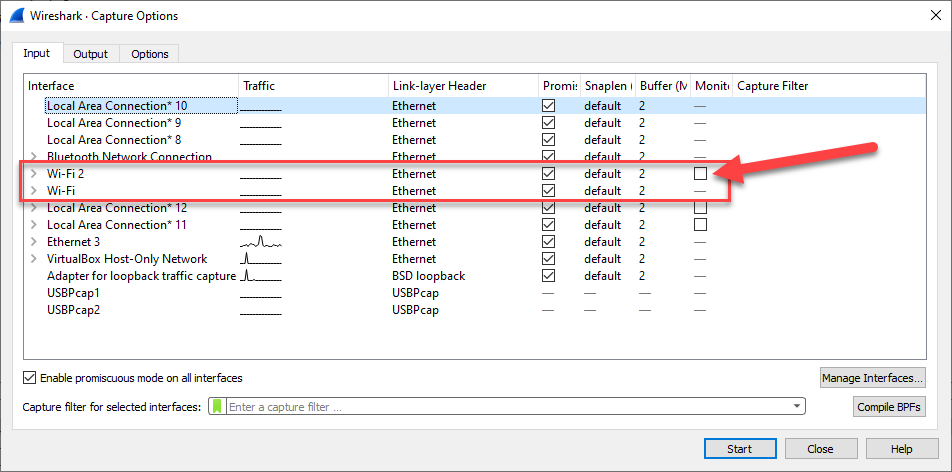
Task: Open Manage Interfaces dialog
Action: tap(872, 378)
